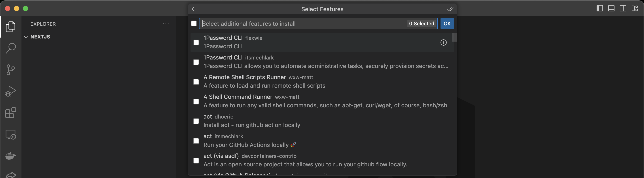Viewport: 644px width, 178px height.
Task: Show info for 1Password CLI by flexwie
Action: pos(443,42)
